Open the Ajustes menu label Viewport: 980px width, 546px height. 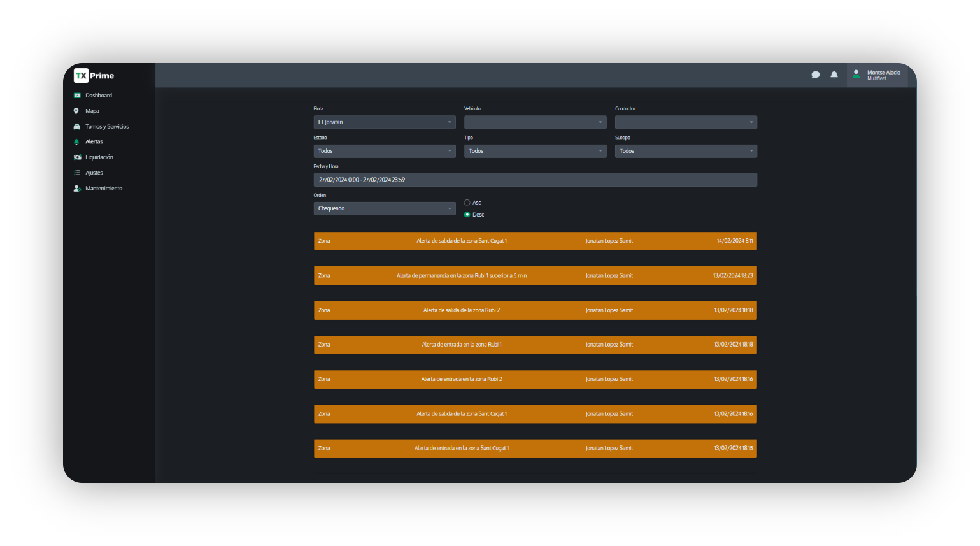pyautogui.click(x=94, y=173)
